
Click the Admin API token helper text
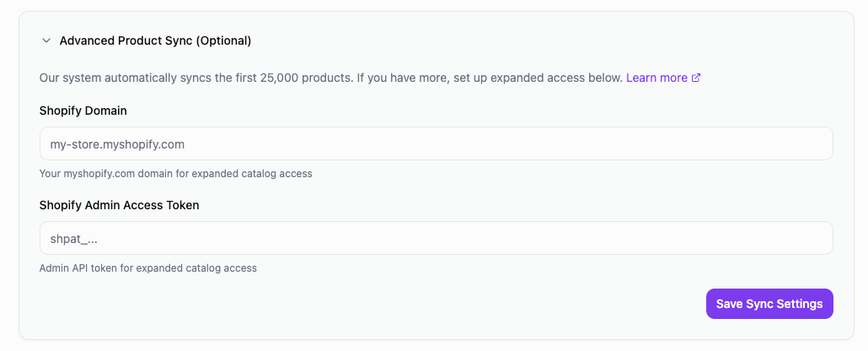pyautogui.click(x=147, y=268)
